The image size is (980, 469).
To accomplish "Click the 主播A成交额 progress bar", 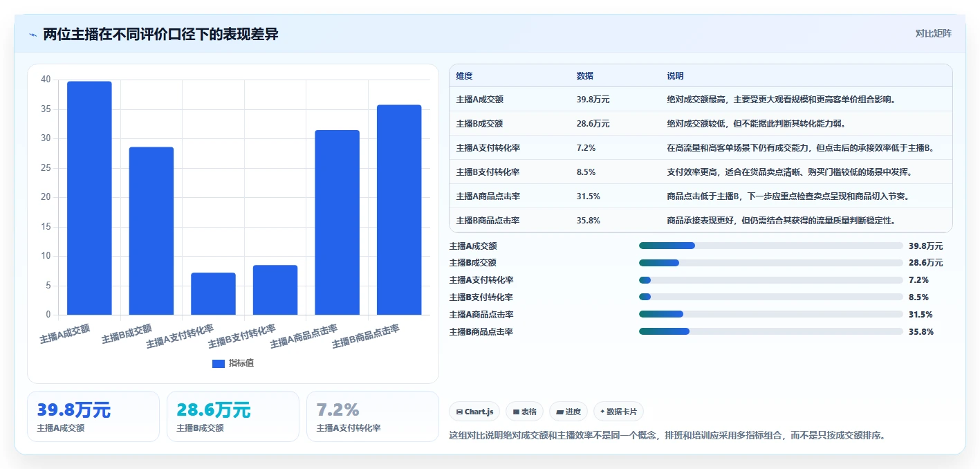I will pyautogui.click(x=771, y=246).
